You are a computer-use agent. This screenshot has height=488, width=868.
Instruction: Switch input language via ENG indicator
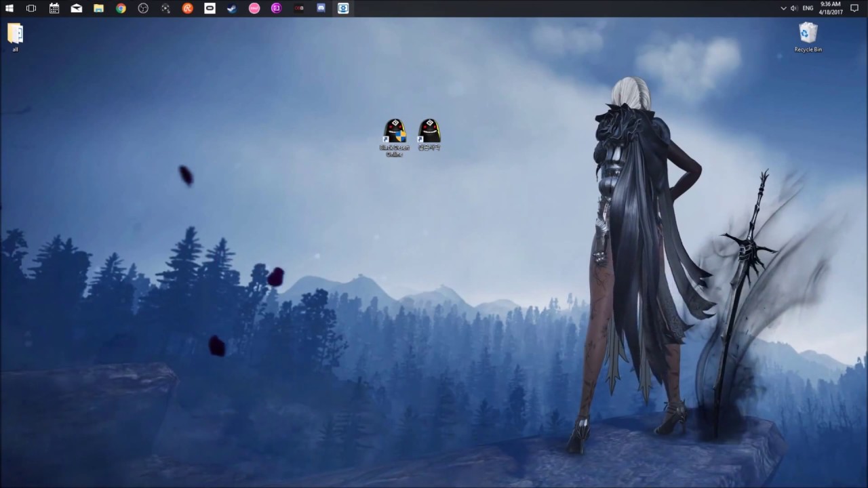tap(808, 8)
